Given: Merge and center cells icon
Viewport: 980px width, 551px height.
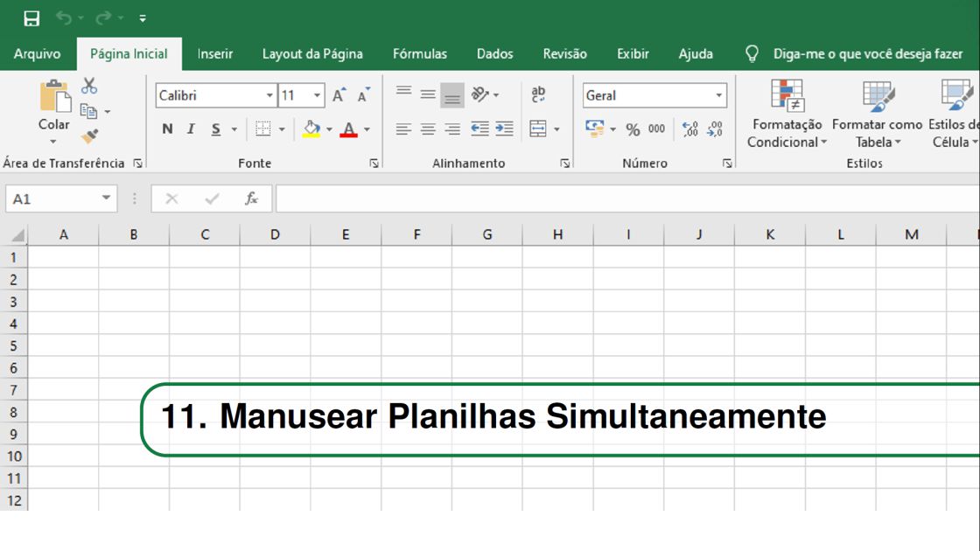Looking at the screenshot, I should (538, 129).
